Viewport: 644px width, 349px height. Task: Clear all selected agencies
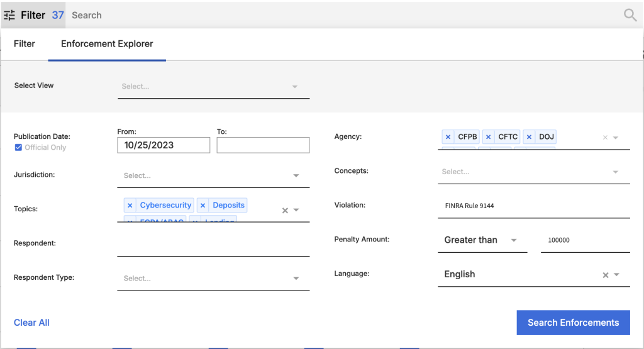pyautogui.click(x=605, y=138)
